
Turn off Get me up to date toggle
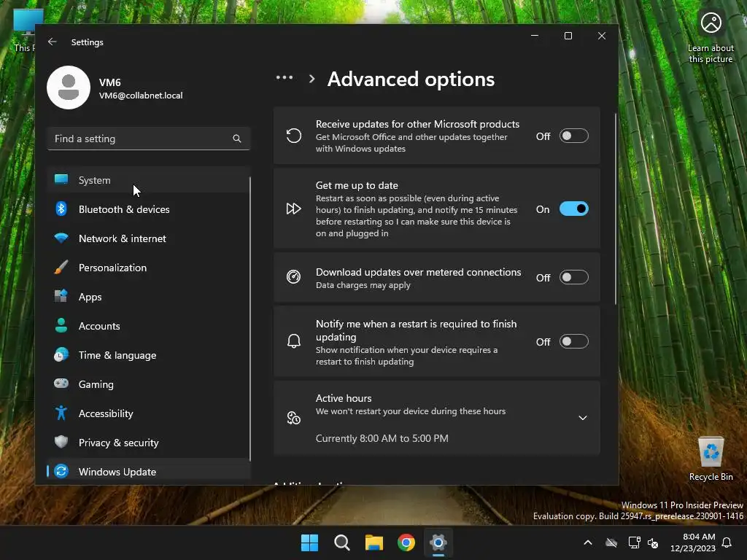click(x=573, y=209)
